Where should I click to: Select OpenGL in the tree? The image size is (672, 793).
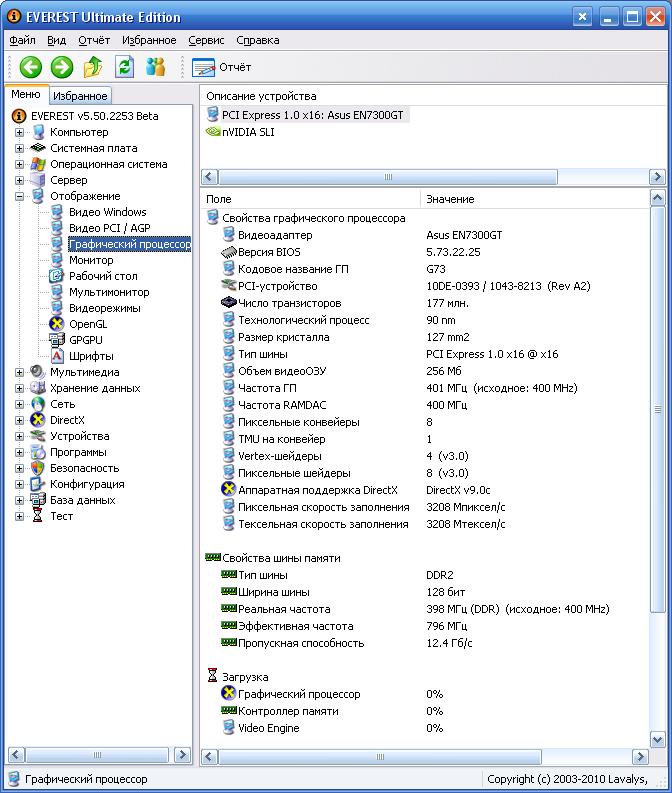(x=87, y=324)
